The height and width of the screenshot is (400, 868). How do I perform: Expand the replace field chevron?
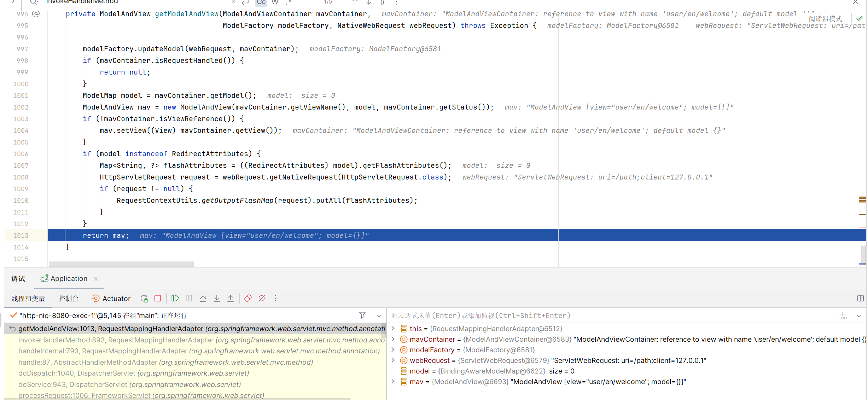[13, 2]
